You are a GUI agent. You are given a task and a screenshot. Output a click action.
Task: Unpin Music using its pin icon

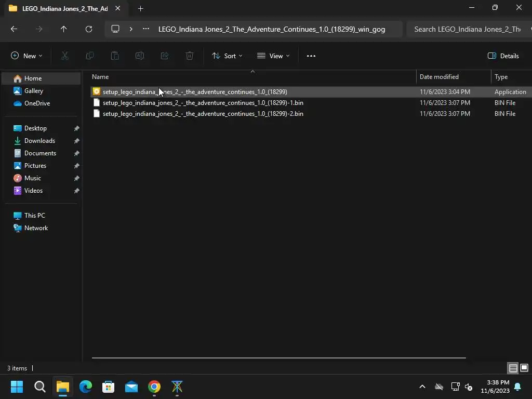(x=77, y=178)
